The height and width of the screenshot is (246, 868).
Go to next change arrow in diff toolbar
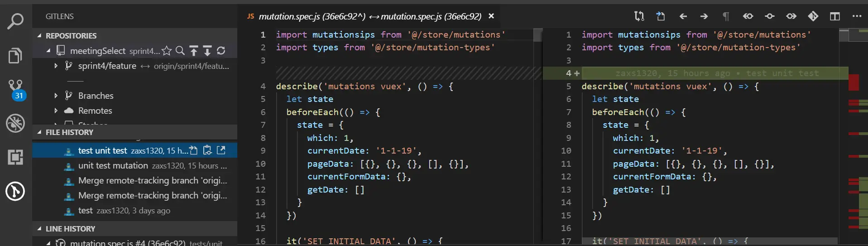coord(704,16)
